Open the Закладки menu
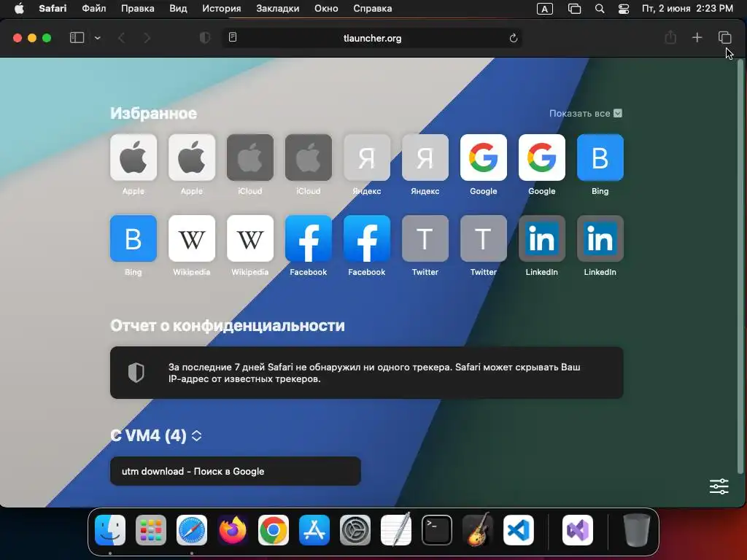747x560 pixels. [x=278, y=9]
